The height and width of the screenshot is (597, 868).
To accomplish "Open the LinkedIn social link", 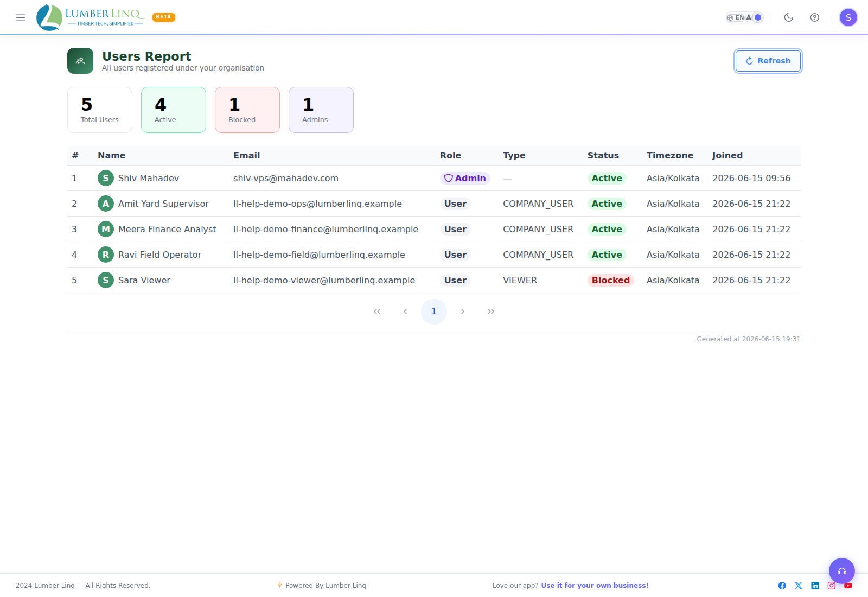I will tap(815, 586).
